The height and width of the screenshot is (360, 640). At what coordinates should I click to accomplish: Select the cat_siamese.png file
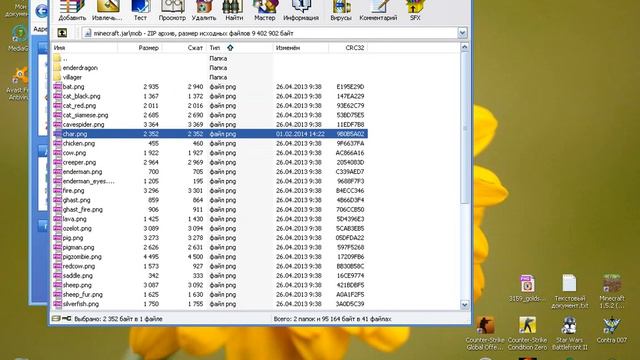(210, 115)
